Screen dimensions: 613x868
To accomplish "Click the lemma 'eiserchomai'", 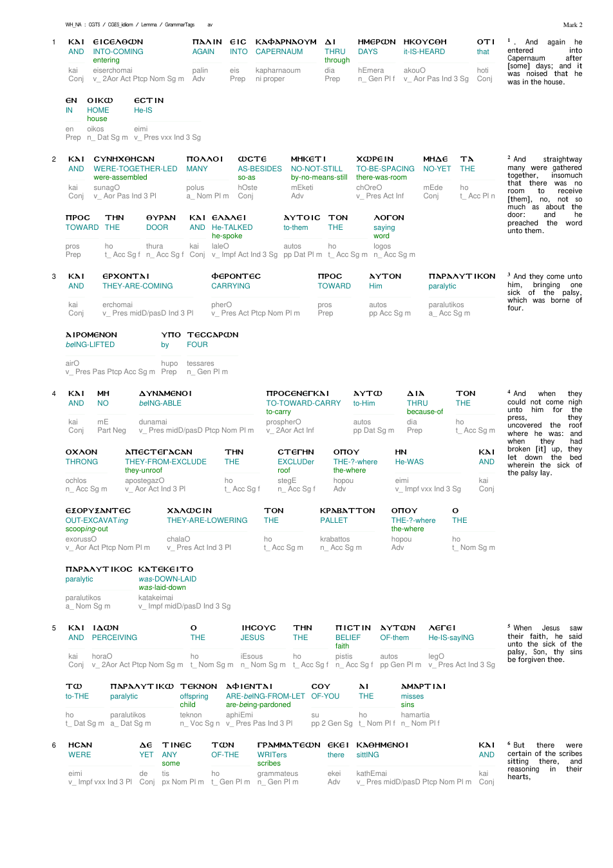I will coord(113,71).
